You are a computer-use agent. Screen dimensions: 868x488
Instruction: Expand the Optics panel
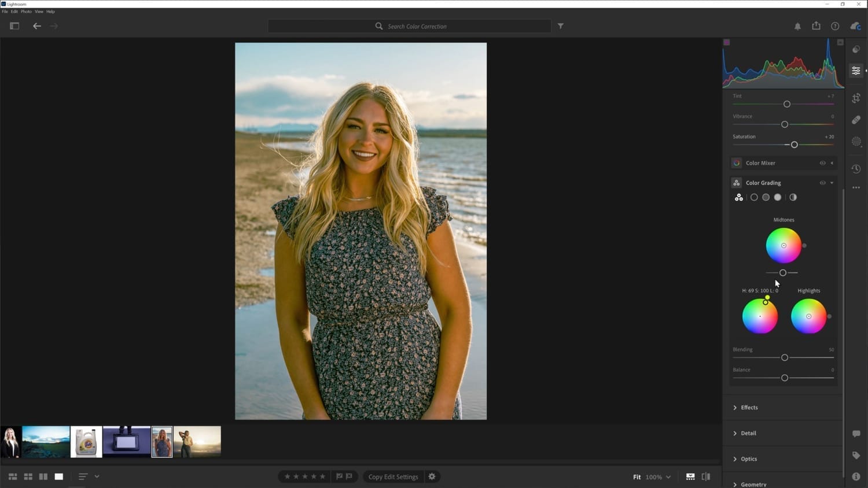(x=748, y=459)
